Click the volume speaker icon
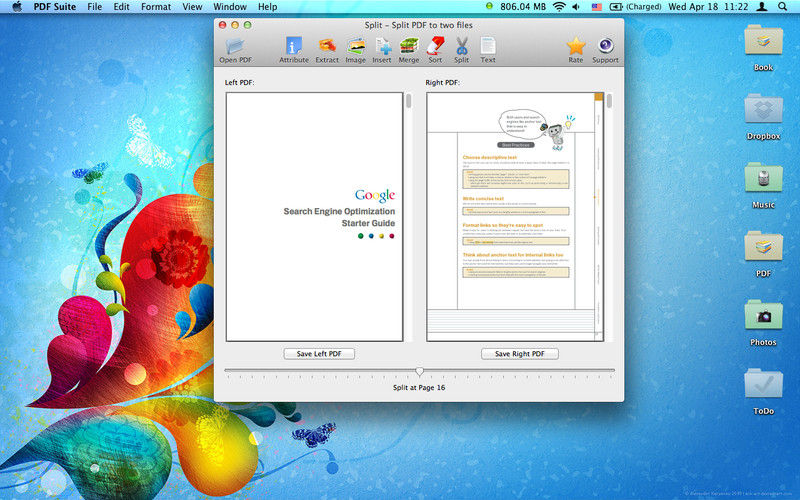 pos(577,7)
